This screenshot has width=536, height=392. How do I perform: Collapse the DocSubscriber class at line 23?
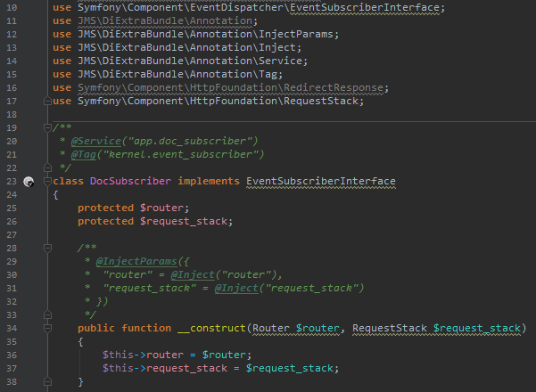click(47, 182)
